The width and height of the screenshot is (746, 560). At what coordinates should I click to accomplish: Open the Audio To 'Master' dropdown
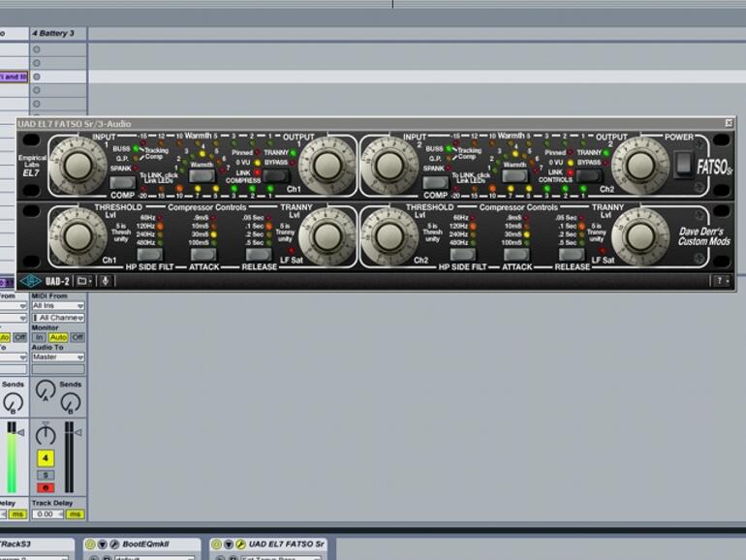tap(58, 357)
